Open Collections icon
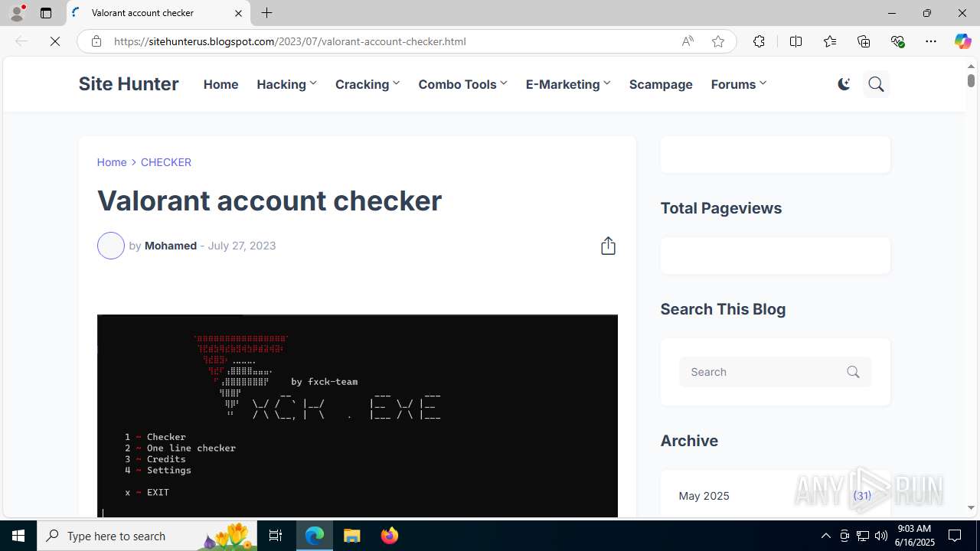 click(x=864, y=41)
